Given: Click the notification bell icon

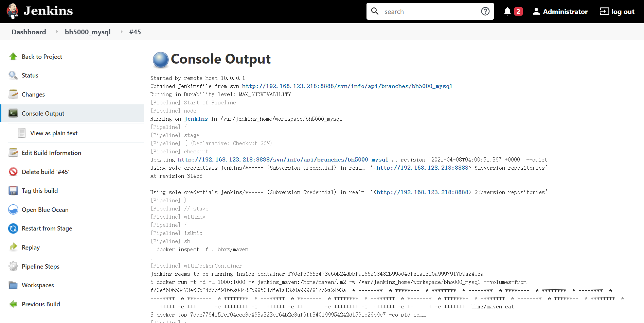Looking at the screenshot, I should [x=507, y=12].
